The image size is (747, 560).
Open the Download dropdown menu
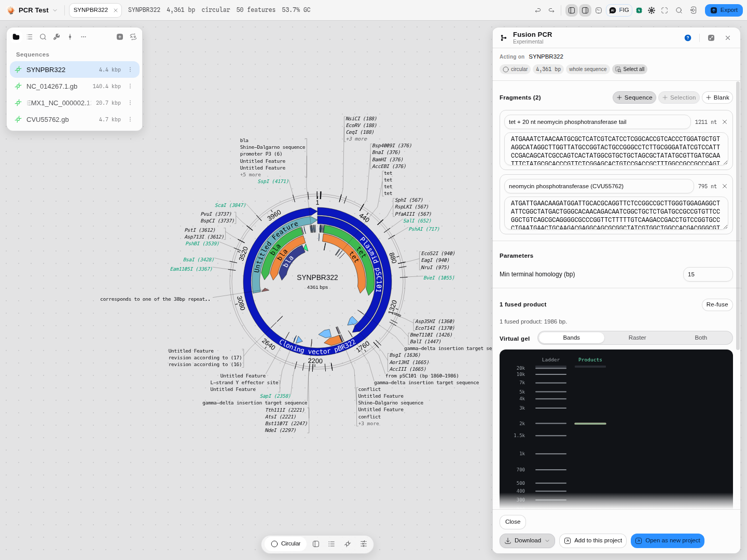tap(527, 541)
